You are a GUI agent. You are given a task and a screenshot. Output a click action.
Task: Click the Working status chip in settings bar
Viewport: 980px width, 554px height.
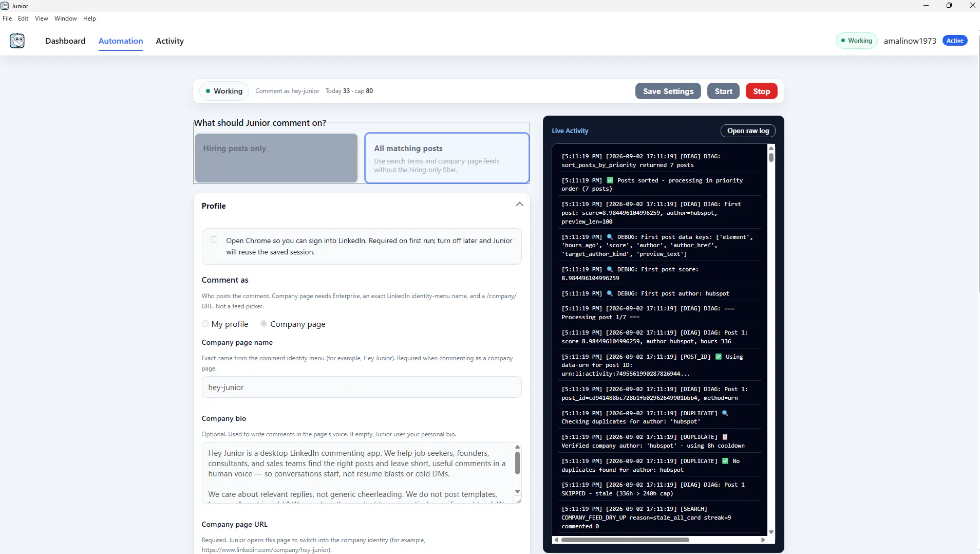(224, 91)
